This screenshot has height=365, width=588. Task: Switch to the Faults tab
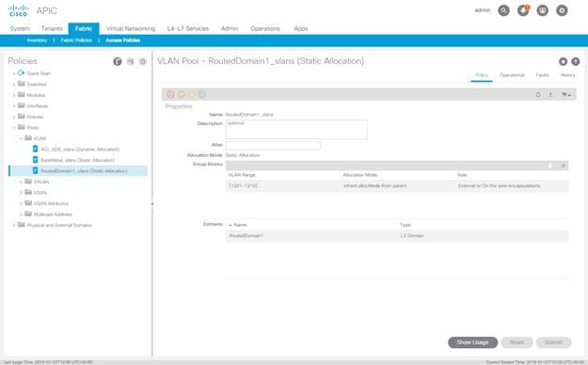pos(542,75)
